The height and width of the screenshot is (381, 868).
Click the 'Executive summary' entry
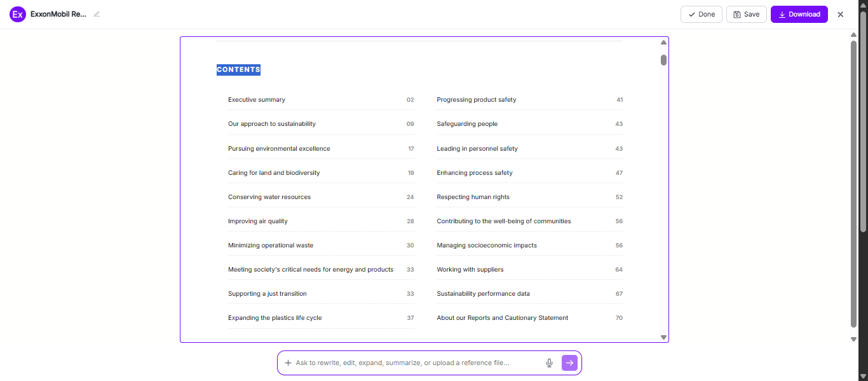click(x=257, y=100)
